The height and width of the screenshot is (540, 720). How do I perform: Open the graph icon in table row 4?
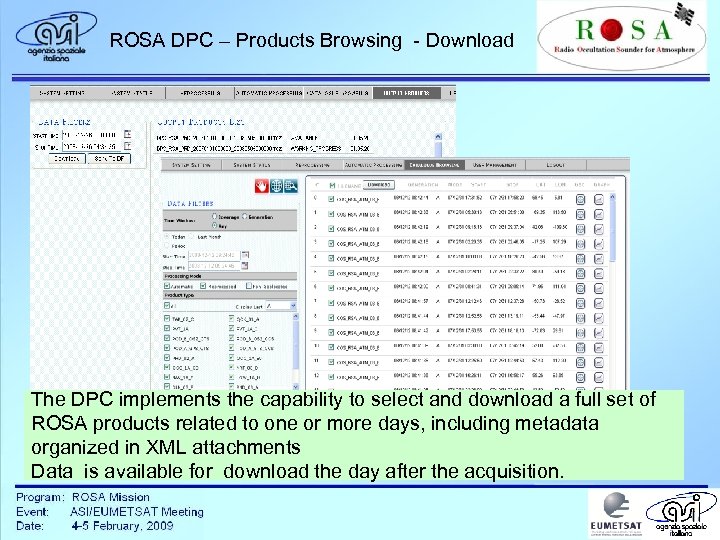pos(599,259)
